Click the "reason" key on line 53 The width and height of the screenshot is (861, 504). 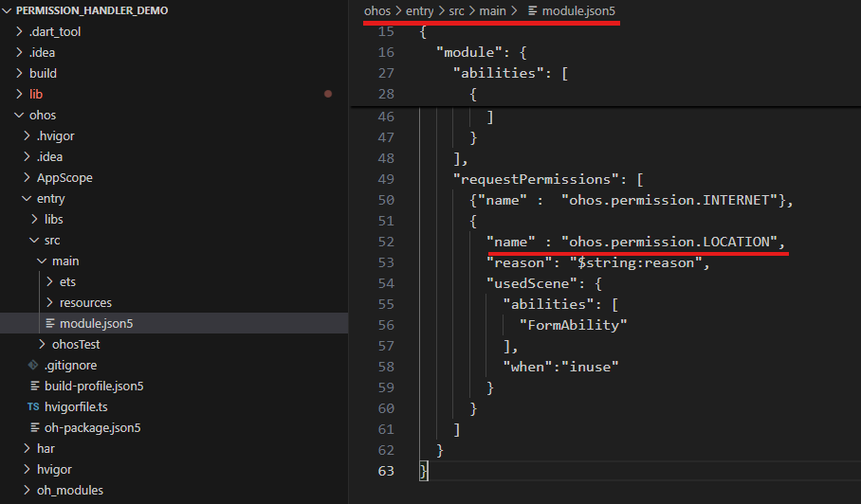pos(519,262)
